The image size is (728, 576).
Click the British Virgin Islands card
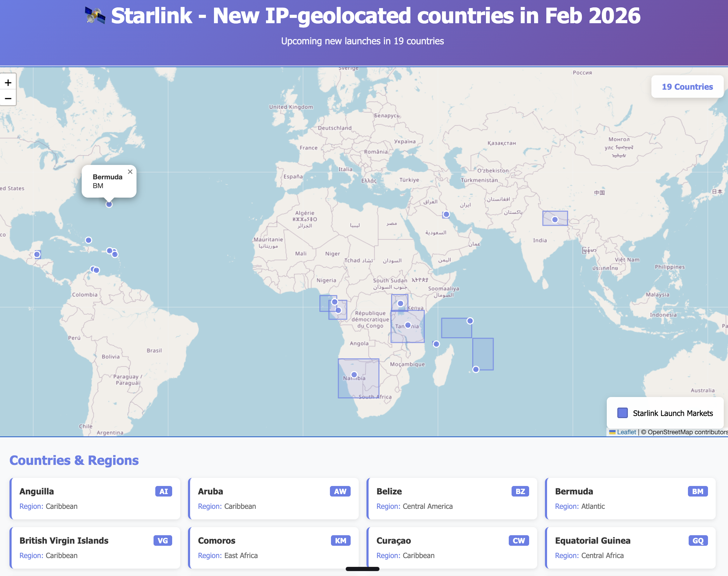tap(95, 548)
